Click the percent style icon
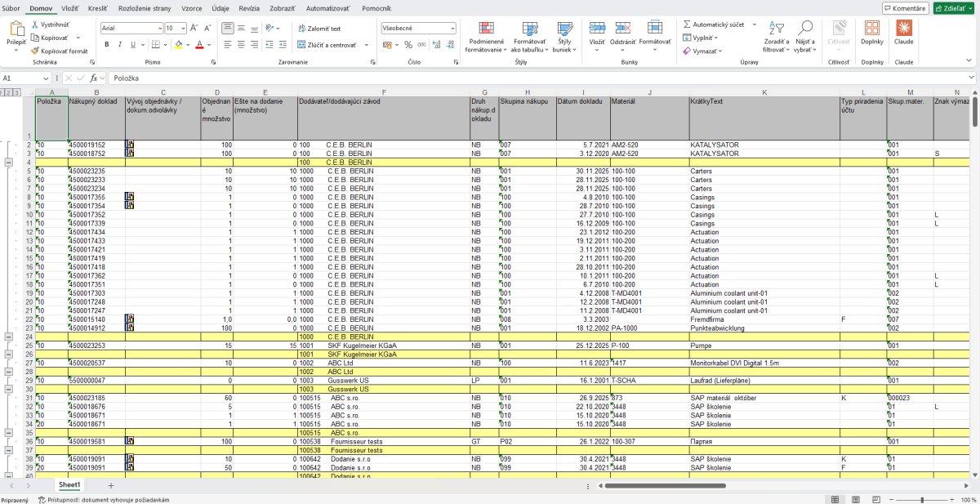 [x=408, y=44]
